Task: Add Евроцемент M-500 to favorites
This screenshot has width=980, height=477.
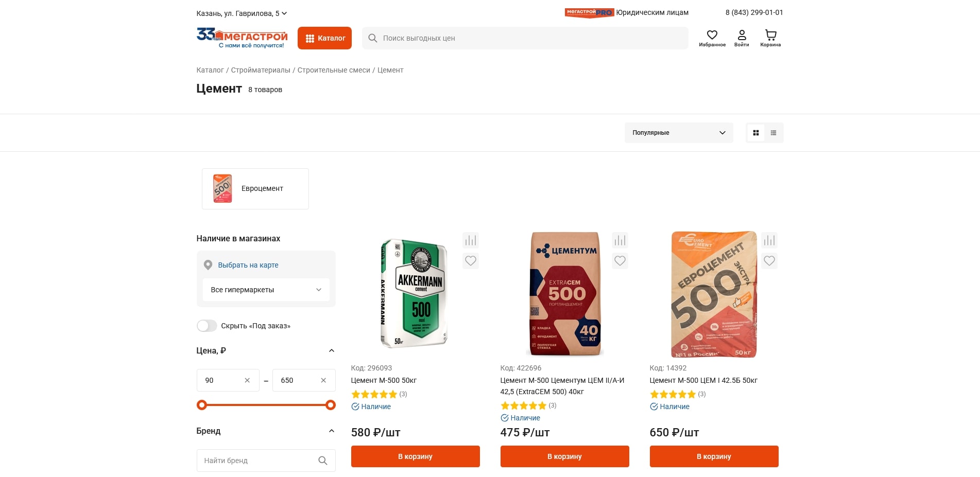Action: point(769,261)
